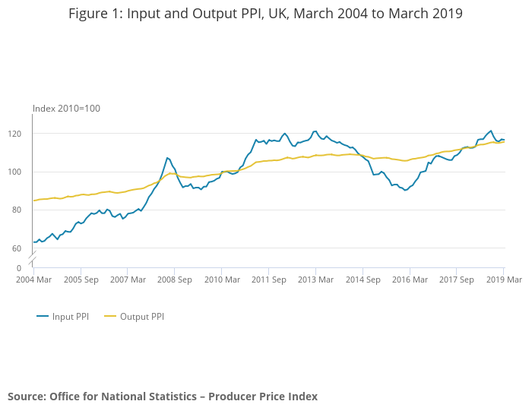Click the '2016 Mar' x-axis label
Viewport: 532px width, 417px height.
[410, 280]
